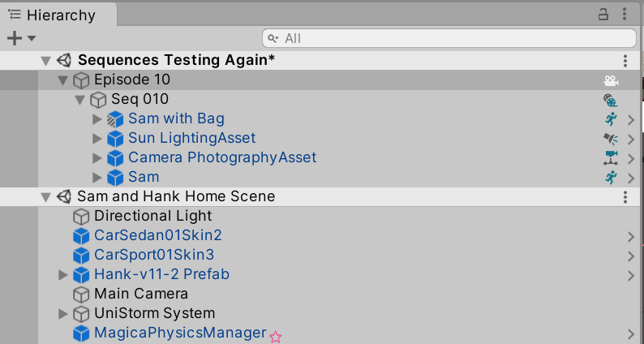This screenshot has height=344, width=644.
Task: Expand the Sam with Bag prefab
Action: pos(97,119)
